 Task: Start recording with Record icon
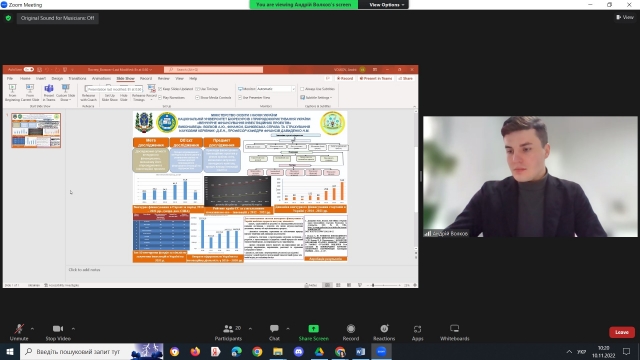tap(351, 332)
